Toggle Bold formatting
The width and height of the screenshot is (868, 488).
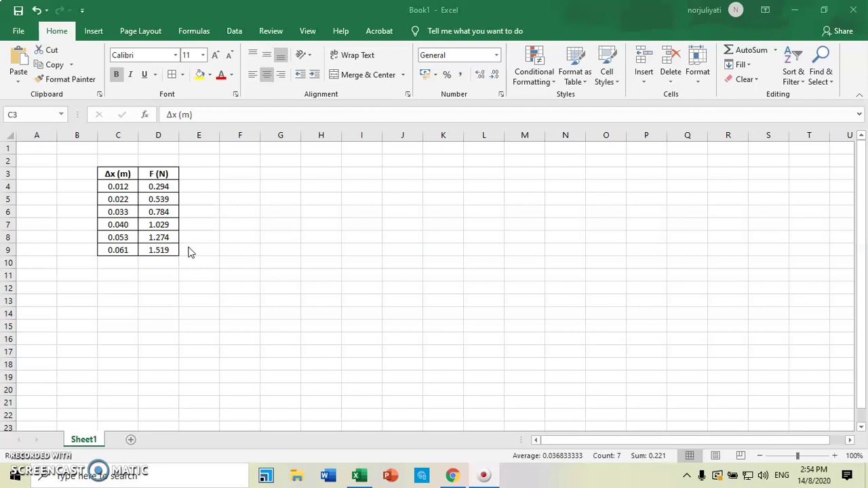[x=116, y=75]
